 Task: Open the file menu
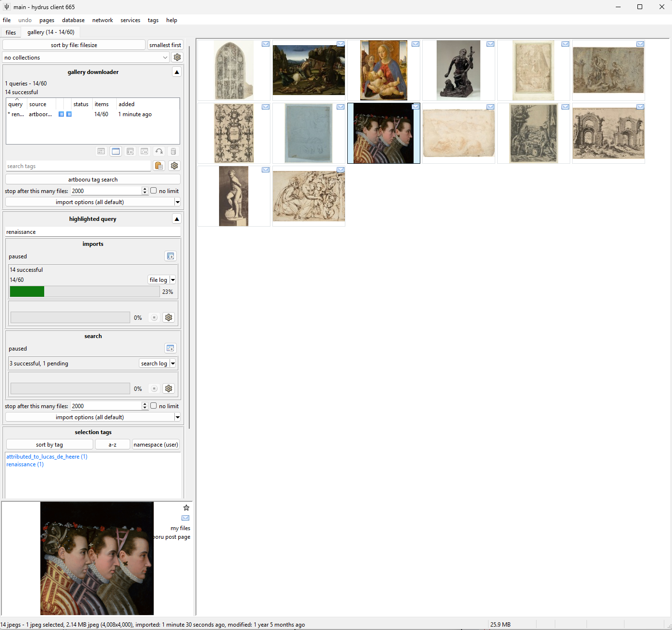(x=7, y=20)
